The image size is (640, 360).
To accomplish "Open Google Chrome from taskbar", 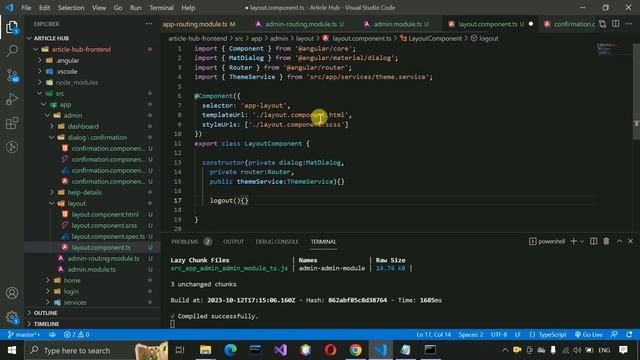I will pyautogui.click(x=356, y=350).
